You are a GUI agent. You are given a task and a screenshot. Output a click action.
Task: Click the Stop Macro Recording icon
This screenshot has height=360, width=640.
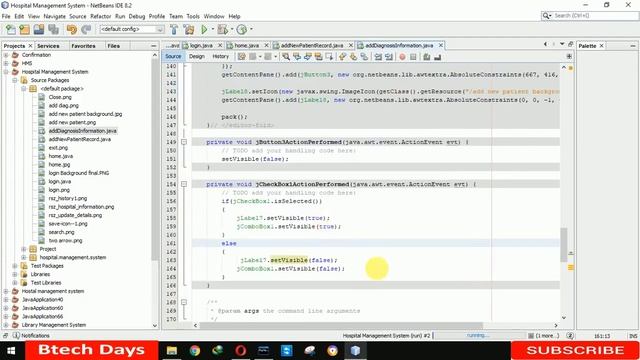pyautogui.click(x=413, y=57)
